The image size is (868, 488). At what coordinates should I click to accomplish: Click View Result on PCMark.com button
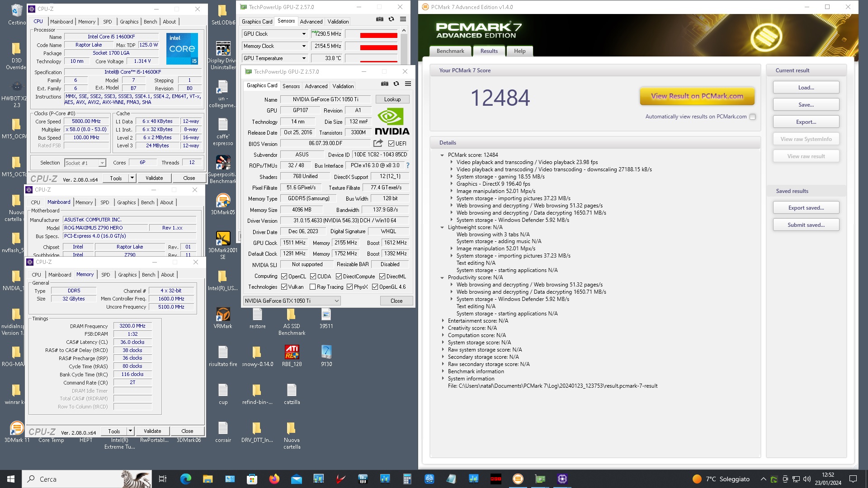point(697,96)
